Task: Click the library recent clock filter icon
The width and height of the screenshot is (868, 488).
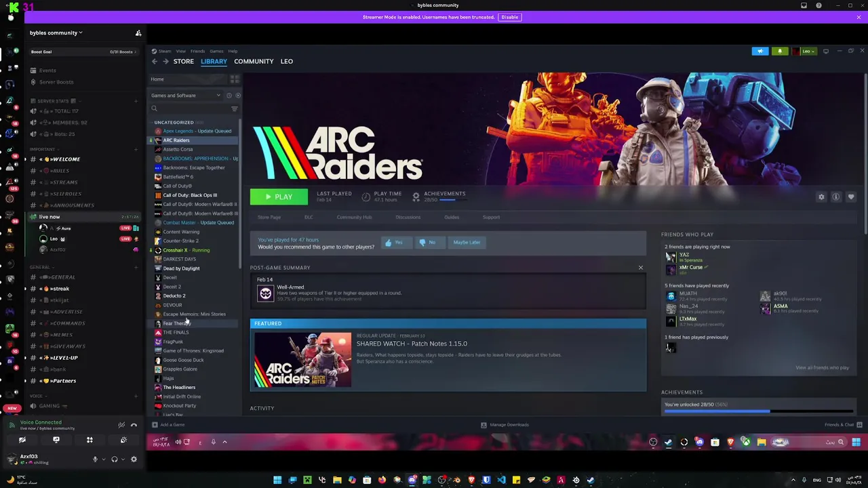Action: pyautogui.click(x=229, y=96)
